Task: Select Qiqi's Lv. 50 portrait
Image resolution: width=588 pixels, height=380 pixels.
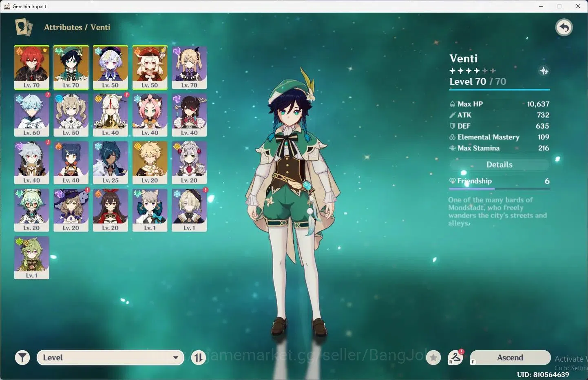Action: pos(111,67)
